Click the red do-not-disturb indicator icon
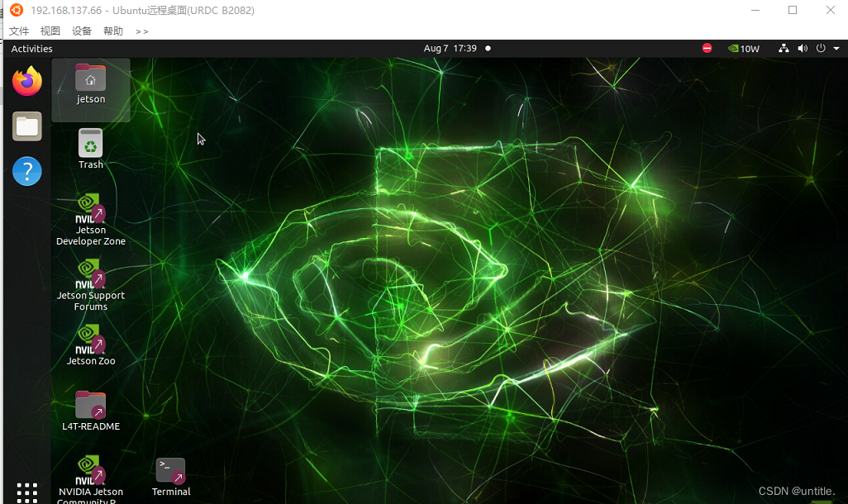848x504 pixels. (707, 48)
